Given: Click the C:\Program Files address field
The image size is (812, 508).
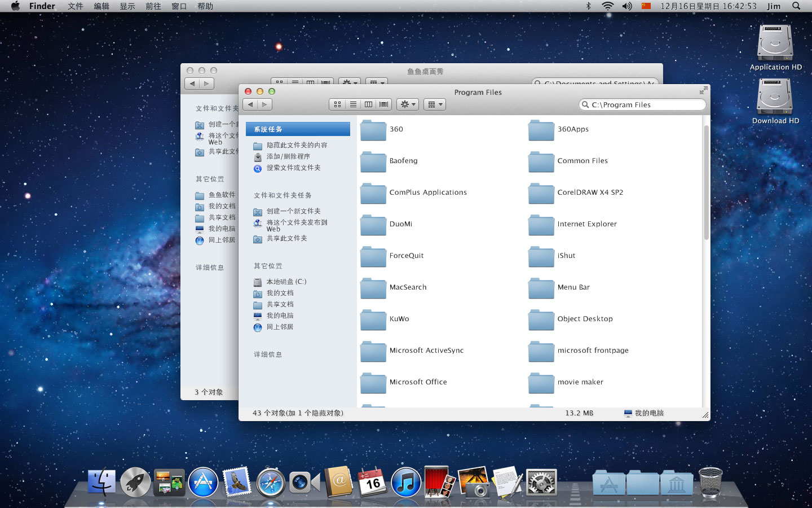Looking at the screenshot, I should point(642,104).
